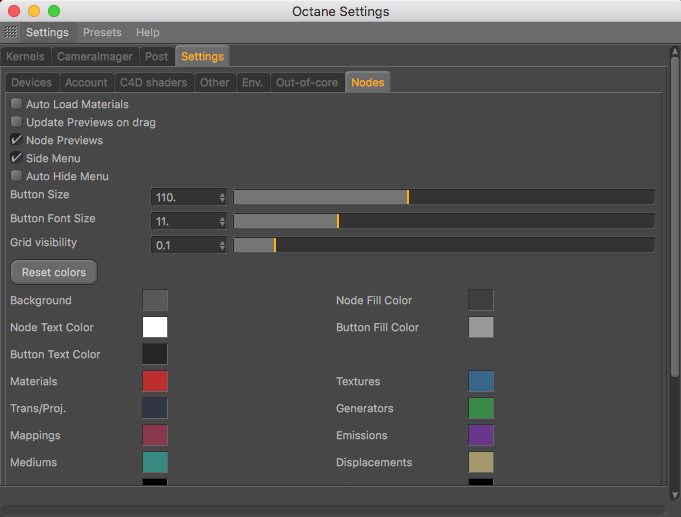
Task: Open the Node Text Color swatch
Action: (x=155, y=327)
